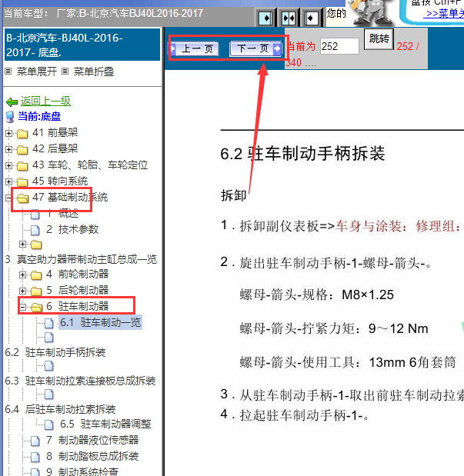Click the left-arrow panel layout icon
Viewport: 464px width, 476px height.
[x=311, y=18]
